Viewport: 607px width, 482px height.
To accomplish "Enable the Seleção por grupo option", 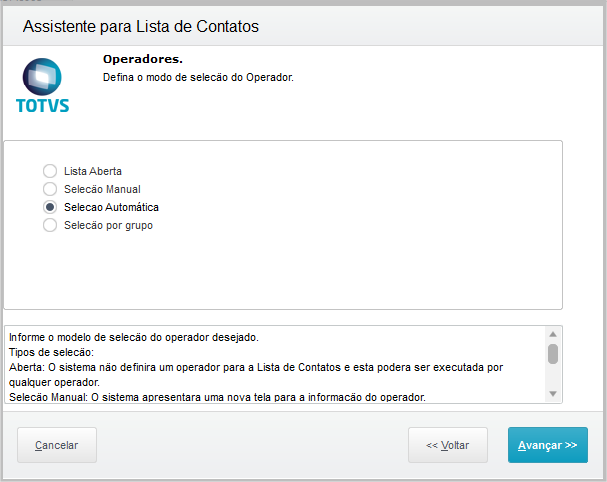I will point(50,225).
